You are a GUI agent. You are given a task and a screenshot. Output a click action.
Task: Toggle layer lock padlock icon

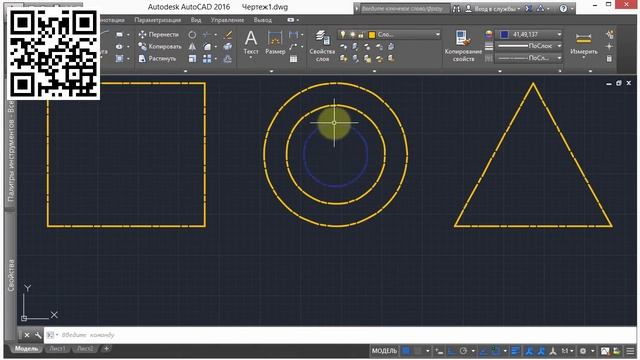pos(361,35)
